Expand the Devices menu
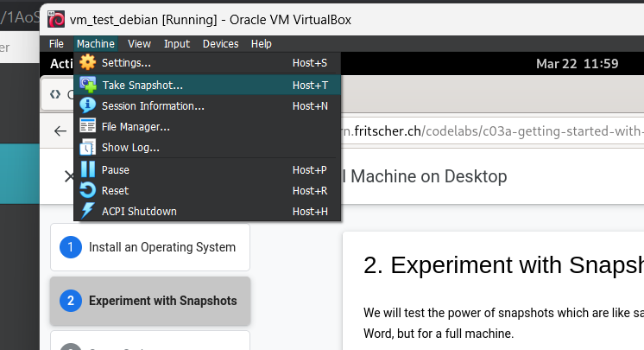 point(220,44)
